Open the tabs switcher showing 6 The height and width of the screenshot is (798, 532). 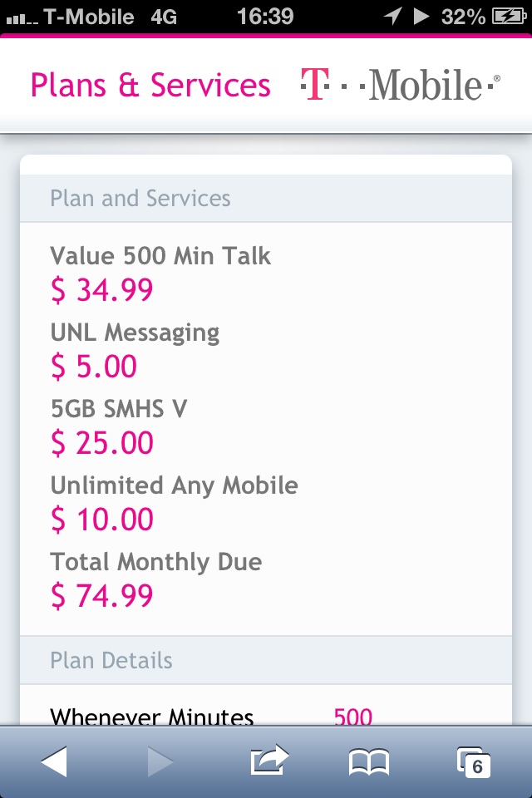(474, 762)
